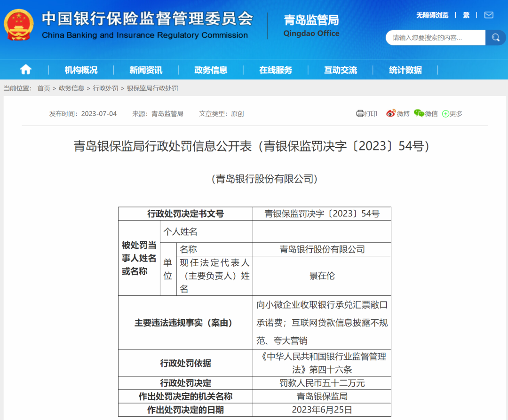Click the search magnifier button
The width and height of the screenshot is (508, 420).
495,38
